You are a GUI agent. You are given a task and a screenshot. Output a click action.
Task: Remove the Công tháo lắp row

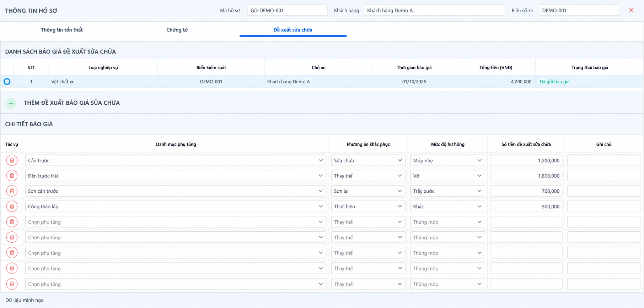click(x=12, y=207)
